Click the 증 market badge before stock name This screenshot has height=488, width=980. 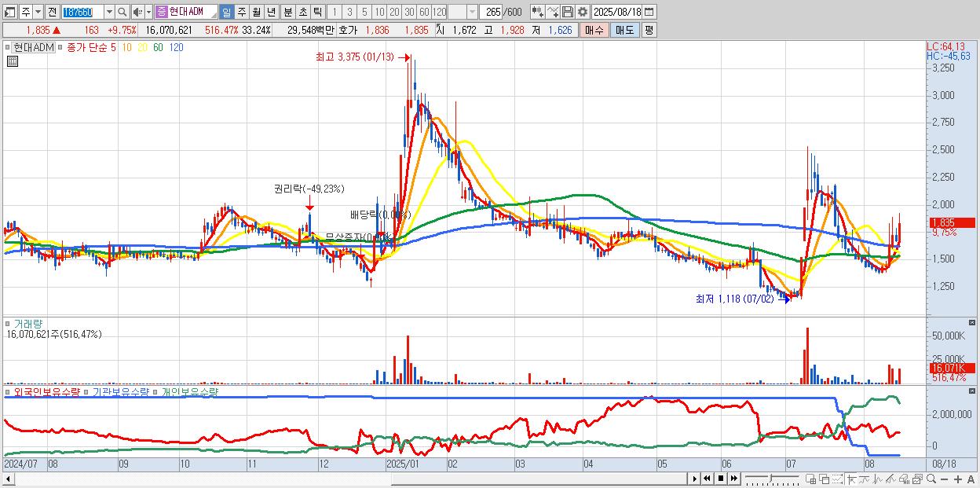pyautogui.click(x=160, y=12)
